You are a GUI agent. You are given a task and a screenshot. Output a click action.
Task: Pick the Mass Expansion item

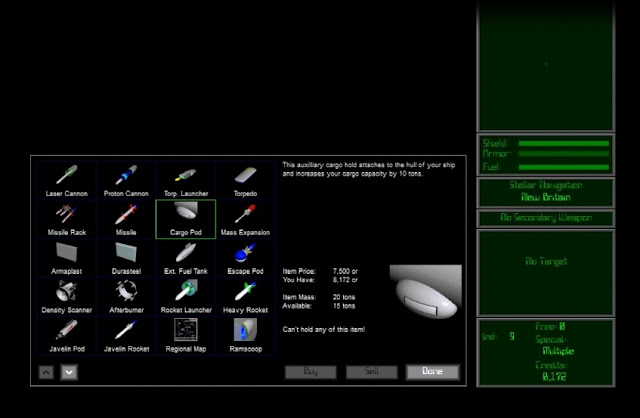tap(245, 219)
